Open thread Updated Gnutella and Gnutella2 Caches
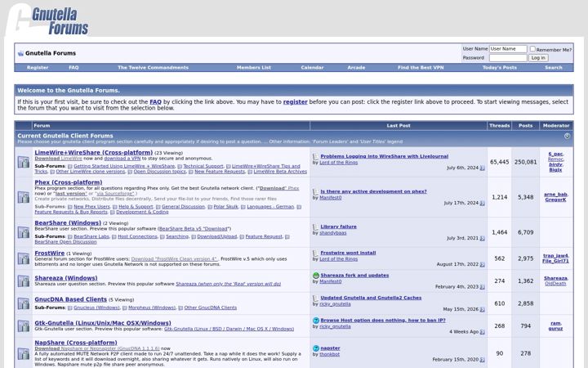Image resolution: width=588 pixels, height=368 pixels. pos(371,298)
